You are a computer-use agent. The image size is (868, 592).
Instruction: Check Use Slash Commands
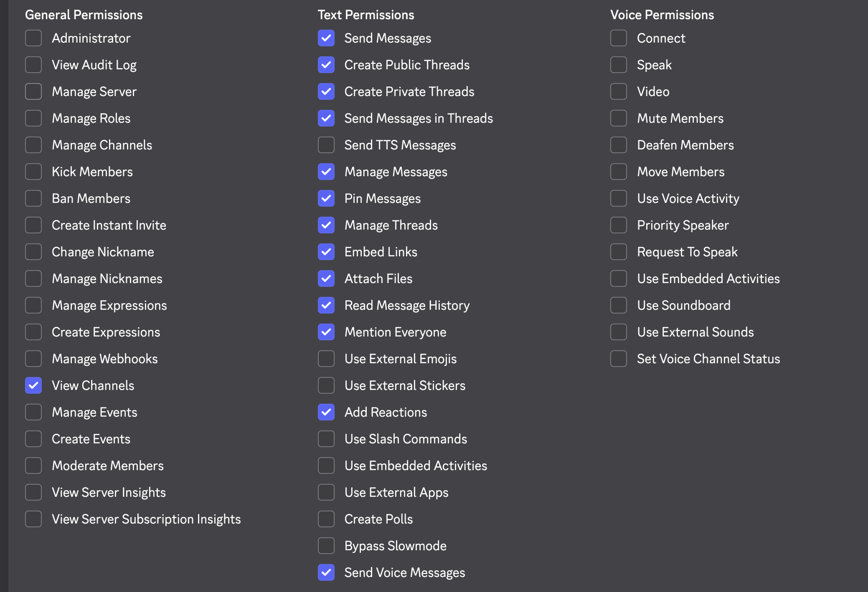click(326, 439)
